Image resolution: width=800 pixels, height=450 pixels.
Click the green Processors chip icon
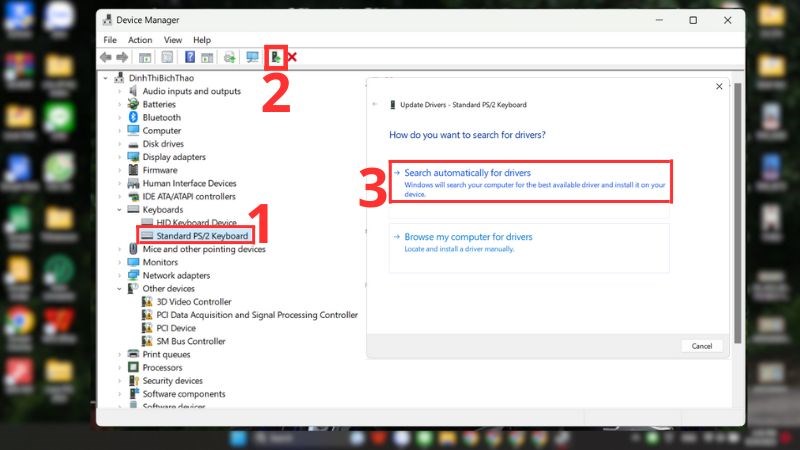[133, 367]
